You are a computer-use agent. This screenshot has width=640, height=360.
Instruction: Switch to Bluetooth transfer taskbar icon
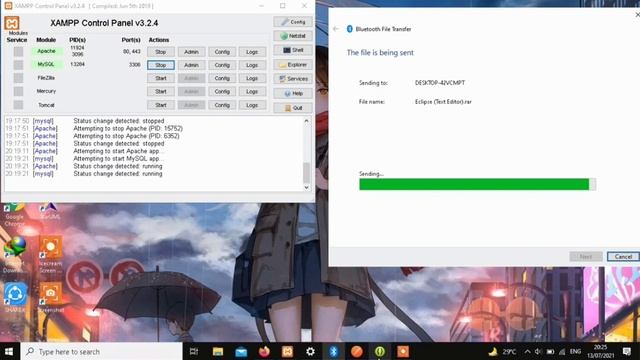(x=333, y=351)
